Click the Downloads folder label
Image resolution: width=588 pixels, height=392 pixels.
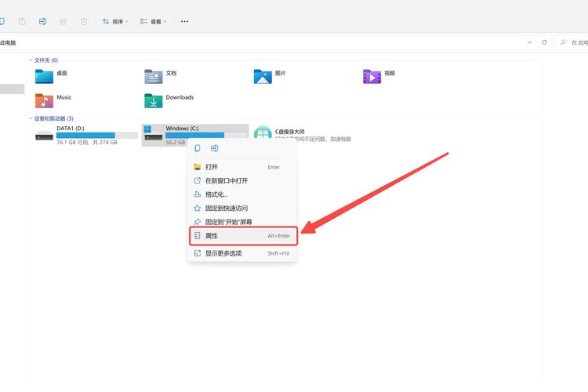(180, 97)
